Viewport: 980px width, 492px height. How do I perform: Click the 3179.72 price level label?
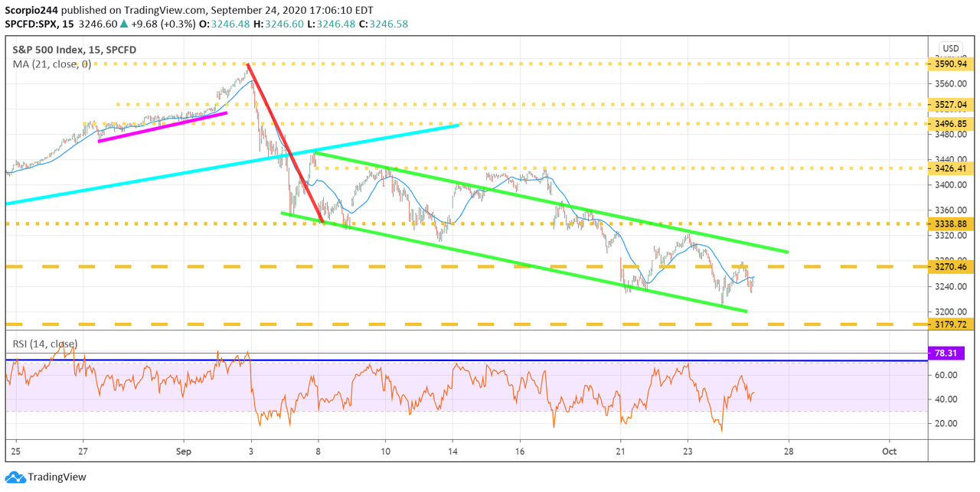pos(952,324)
